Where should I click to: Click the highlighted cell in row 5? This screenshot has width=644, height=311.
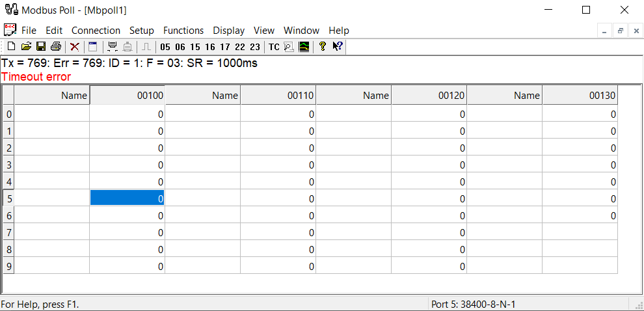(127, 198)
